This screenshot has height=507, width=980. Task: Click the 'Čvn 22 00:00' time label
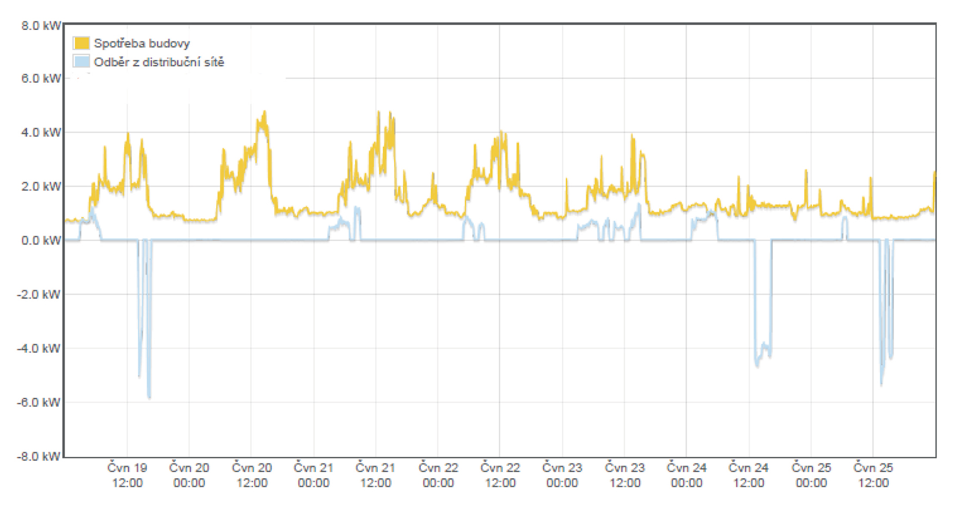438,475
